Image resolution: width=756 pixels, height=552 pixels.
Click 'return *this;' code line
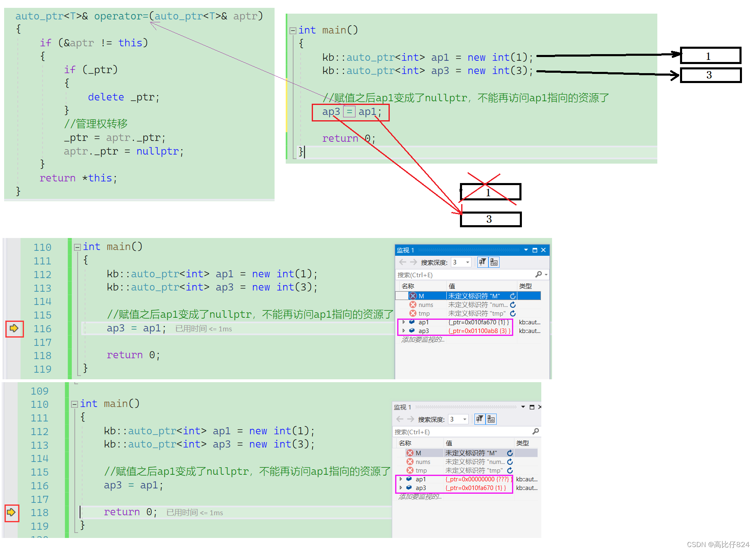[78, 178]
